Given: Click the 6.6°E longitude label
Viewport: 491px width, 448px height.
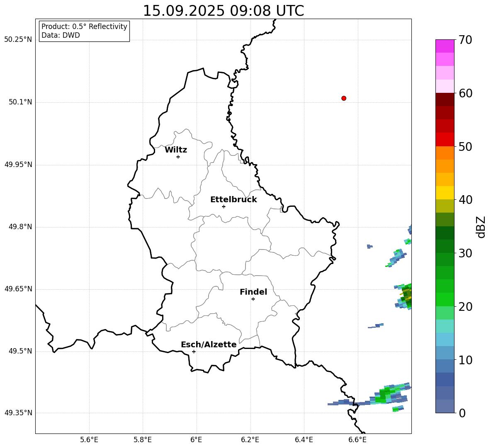Looking at the screenshot, I should coord(357,440).
